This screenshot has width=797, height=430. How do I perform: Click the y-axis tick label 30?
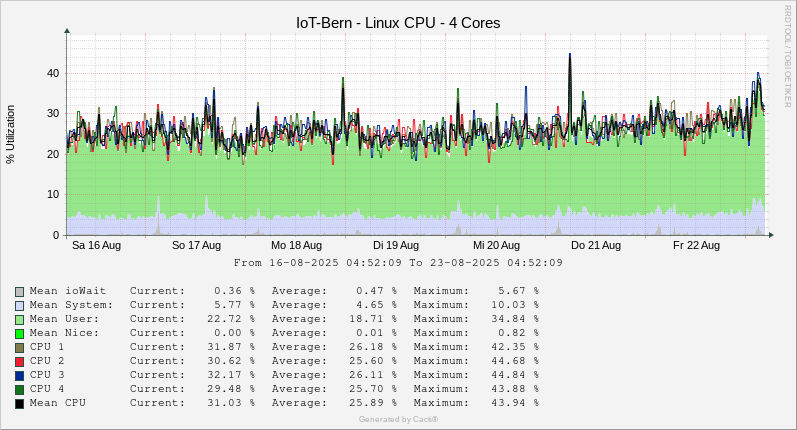click(x=53, y=113)
